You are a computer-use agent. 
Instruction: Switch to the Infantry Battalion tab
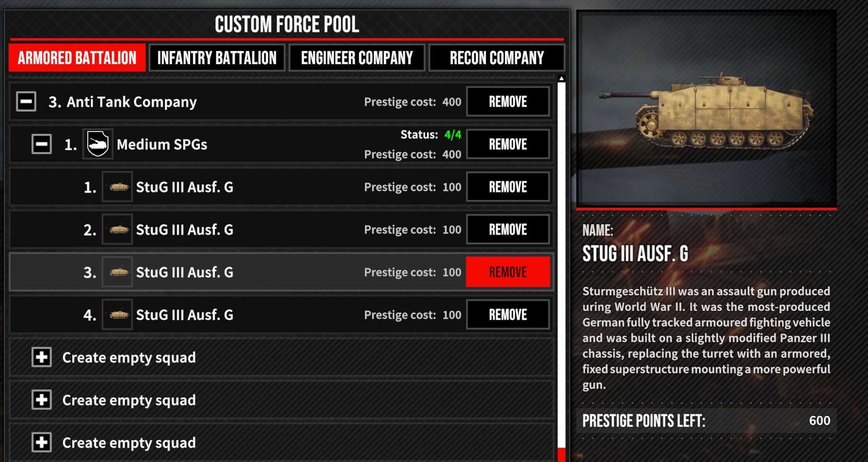tap(217, 58)
